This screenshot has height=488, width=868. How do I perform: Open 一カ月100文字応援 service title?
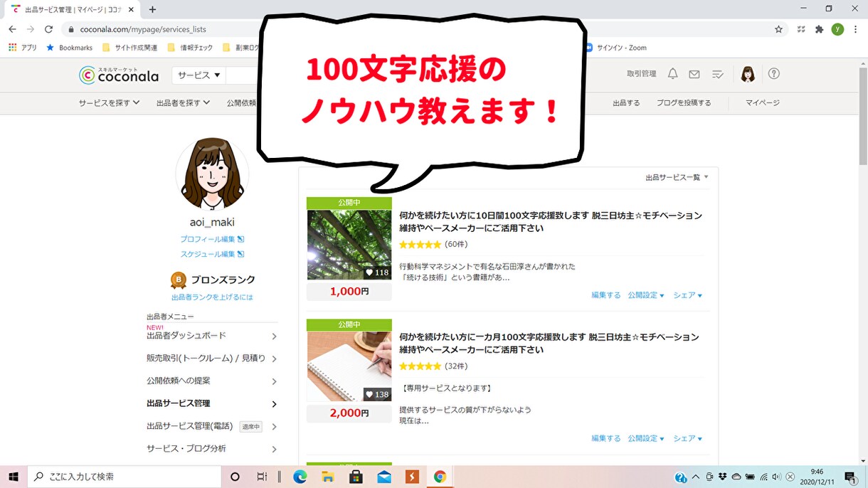(549, 344)
